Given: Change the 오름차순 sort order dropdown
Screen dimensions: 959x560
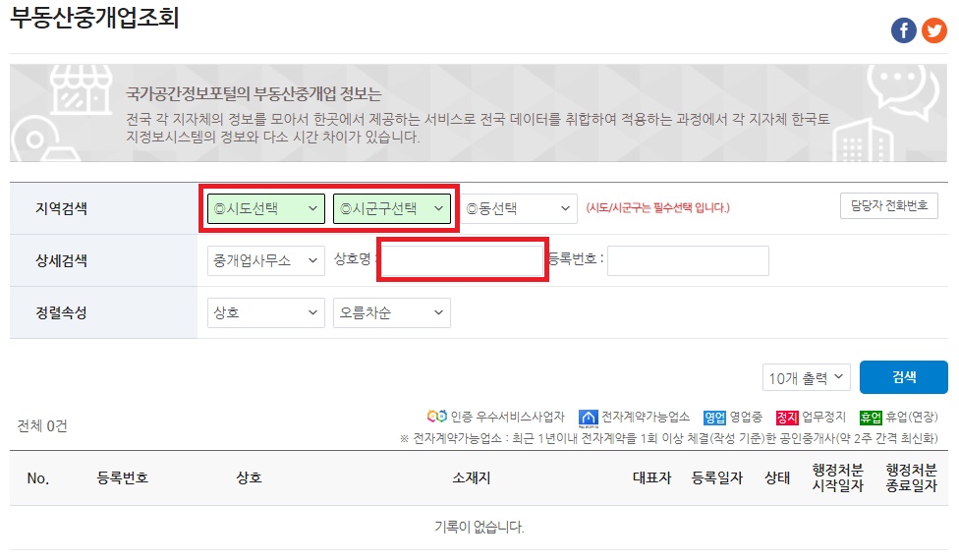Looking at the screenshot, I should [392, 312].
